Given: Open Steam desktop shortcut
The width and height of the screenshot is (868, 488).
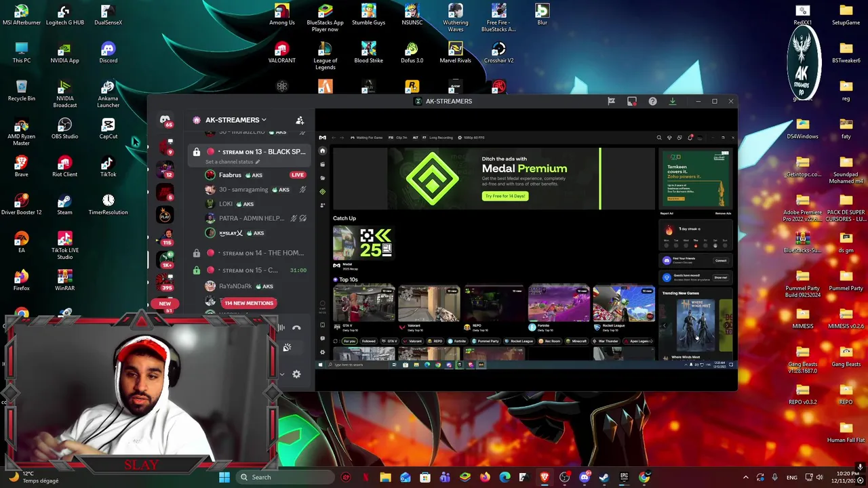Looking at the screenshot, I should [64, 205].
